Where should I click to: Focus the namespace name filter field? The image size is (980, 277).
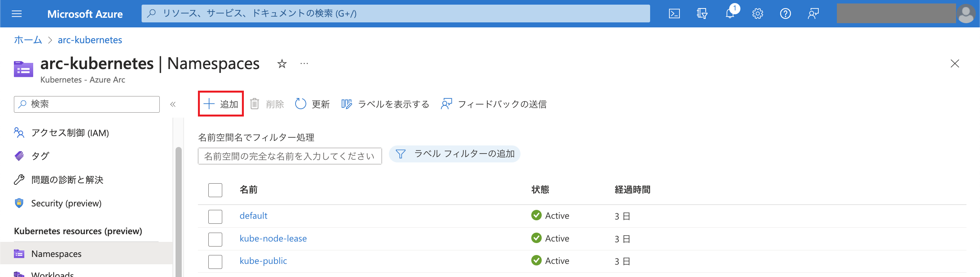coord(290,156)
